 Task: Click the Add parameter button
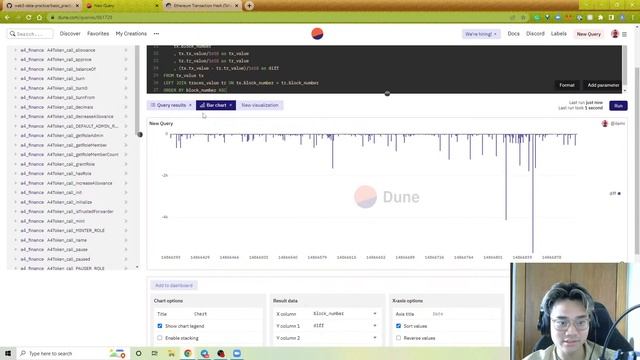(603, 85)
